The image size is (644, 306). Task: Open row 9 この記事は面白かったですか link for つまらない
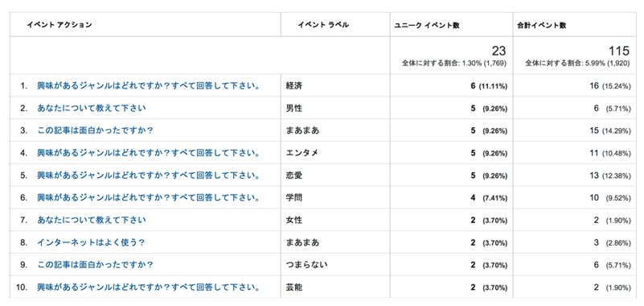click(95, 264)
